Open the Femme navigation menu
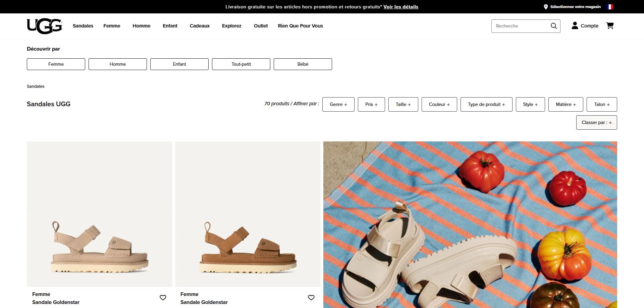This screenshot has height=308, width=644. pos(112,26)
